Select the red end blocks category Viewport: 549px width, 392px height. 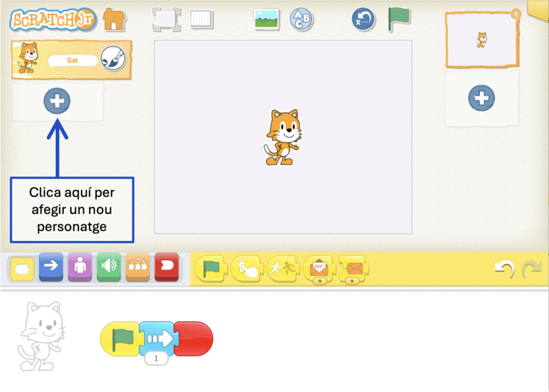(x=167, y=267)
